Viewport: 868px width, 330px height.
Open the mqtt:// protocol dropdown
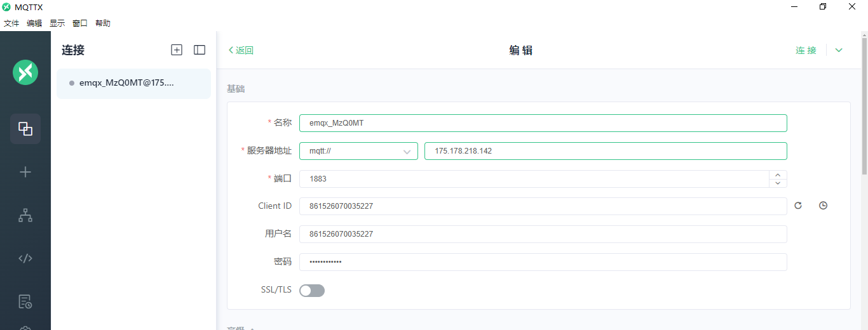pyautogui.click(x=358, y=151)
